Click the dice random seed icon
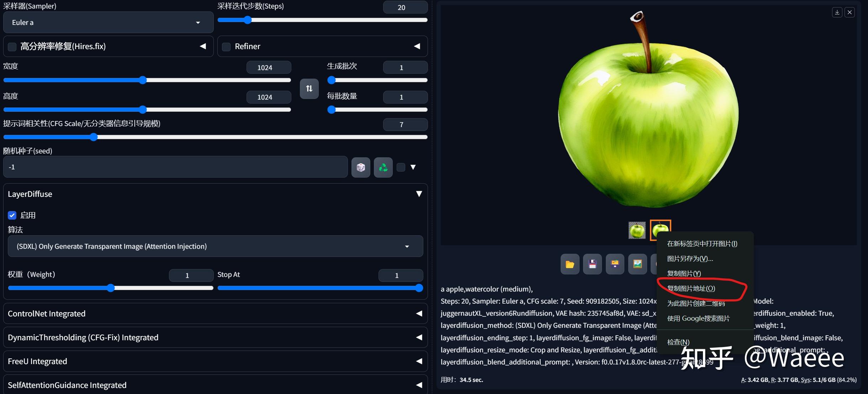Image resolution: width=868 pixels, height=394 pixels. click(x=360, y=167)
